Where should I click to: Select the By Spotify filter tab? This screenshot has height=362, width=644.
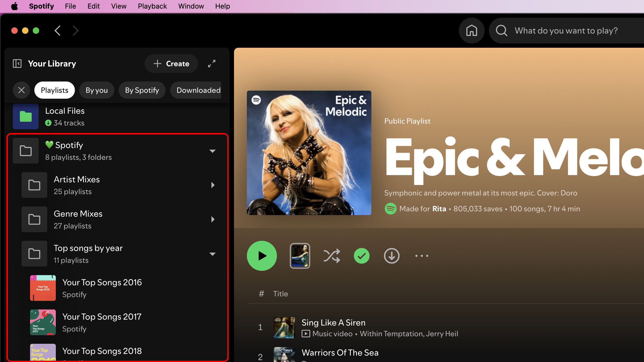pyautogui.click(x=142, y=90)
